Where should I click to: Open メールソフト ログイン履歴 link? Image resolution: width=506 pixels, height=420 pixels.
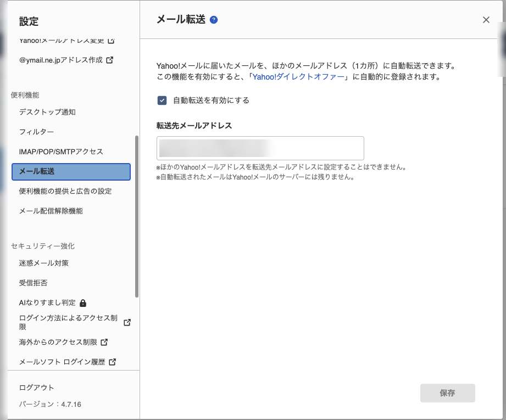[x=62, y=362]
